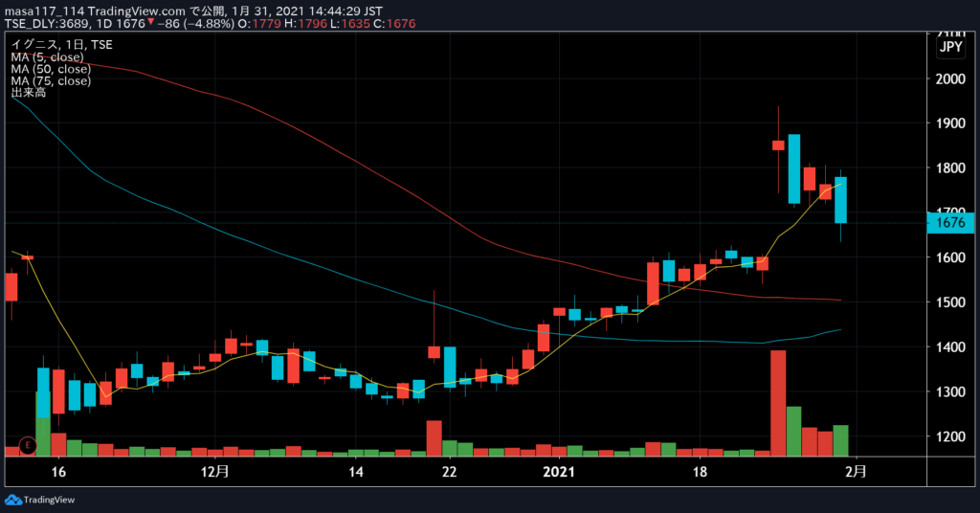
Task: Click the 1500 price axis label
Action: coord(950,302)
